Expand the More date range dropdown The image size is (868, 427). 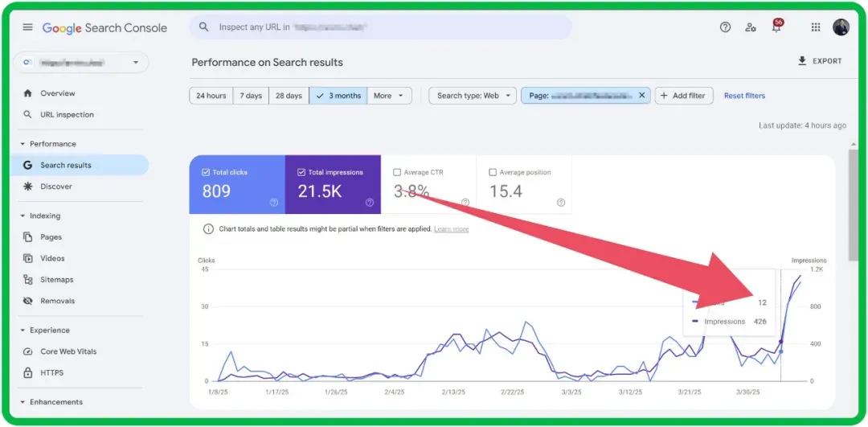389,96
